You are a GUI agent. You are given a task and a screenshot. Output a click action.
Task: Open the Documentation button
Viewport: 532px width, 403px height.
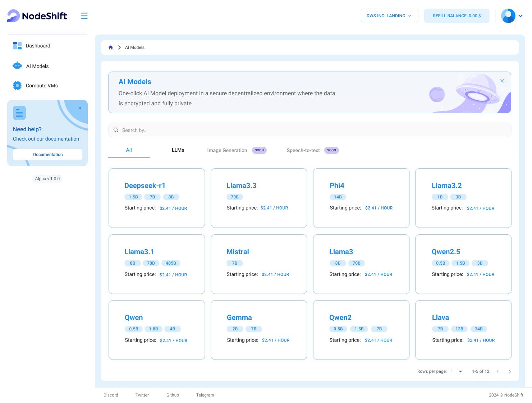(47, 155)
